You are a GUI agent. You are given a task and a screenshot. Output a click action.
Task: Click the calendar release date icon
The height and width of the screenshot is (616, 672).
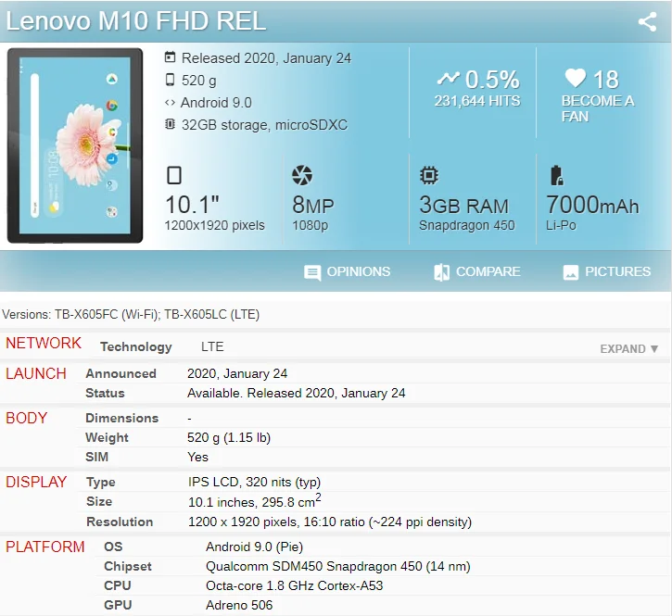click(x=171, y=57)
